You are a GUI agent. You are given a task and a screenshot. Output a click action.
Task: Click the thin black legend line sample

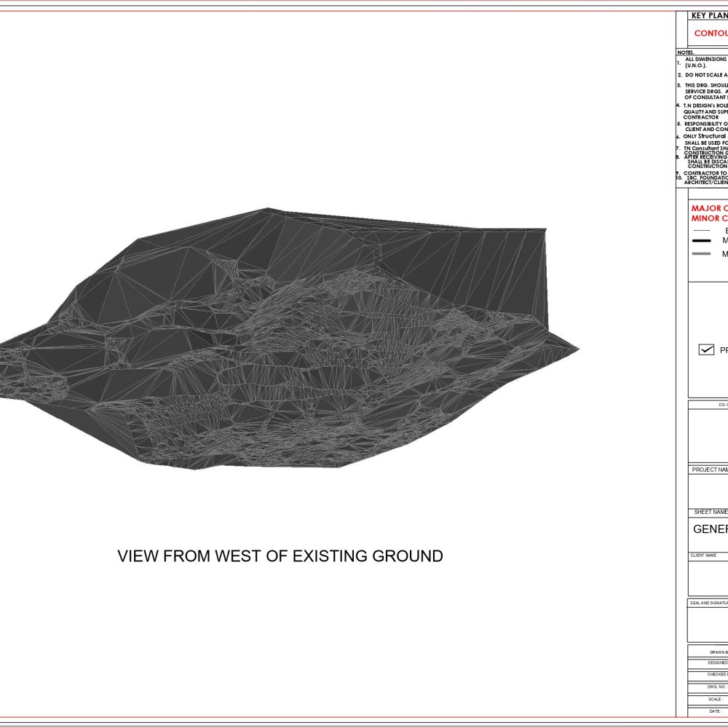coord(702,230)
